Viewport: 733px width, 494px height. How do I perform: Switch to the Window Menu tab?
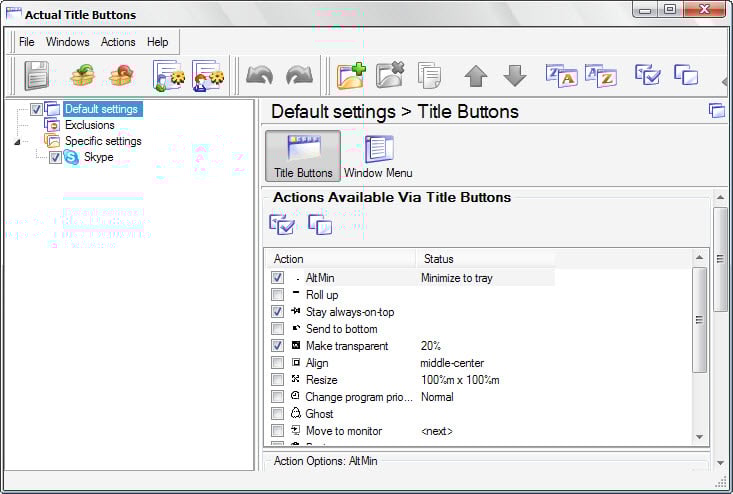click(378, 156)
